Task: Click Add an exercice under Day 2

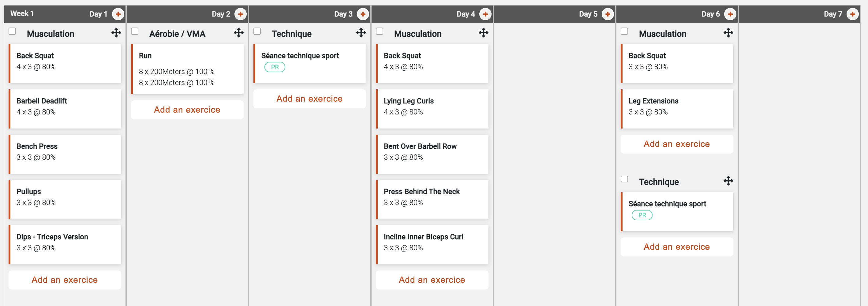Action: tap(187, 110)
